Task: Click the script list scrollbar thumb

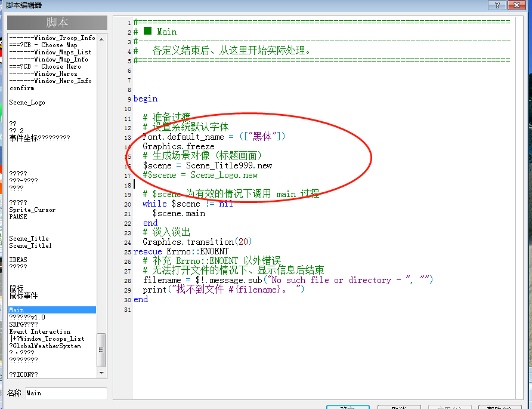Action: 101,349
